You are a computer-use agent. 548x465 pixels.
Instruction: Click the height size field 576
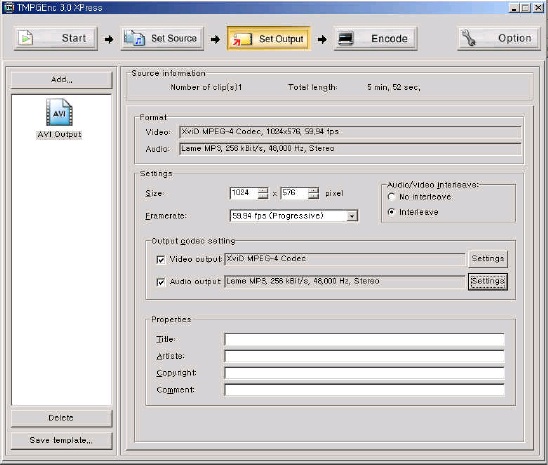coord(294,193)
